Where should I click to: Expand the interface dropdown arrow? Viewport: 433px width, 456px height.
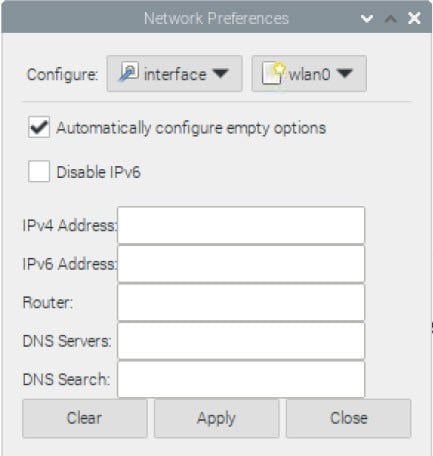[221, 73]
